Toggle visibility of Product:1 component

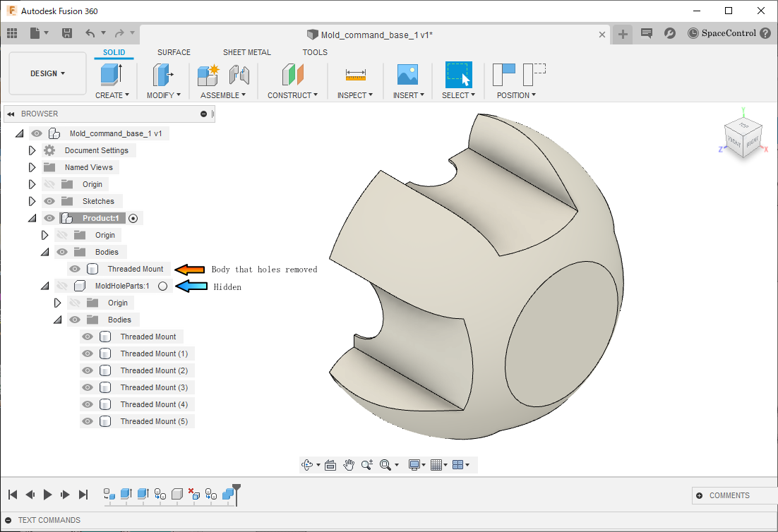point(49,218)
